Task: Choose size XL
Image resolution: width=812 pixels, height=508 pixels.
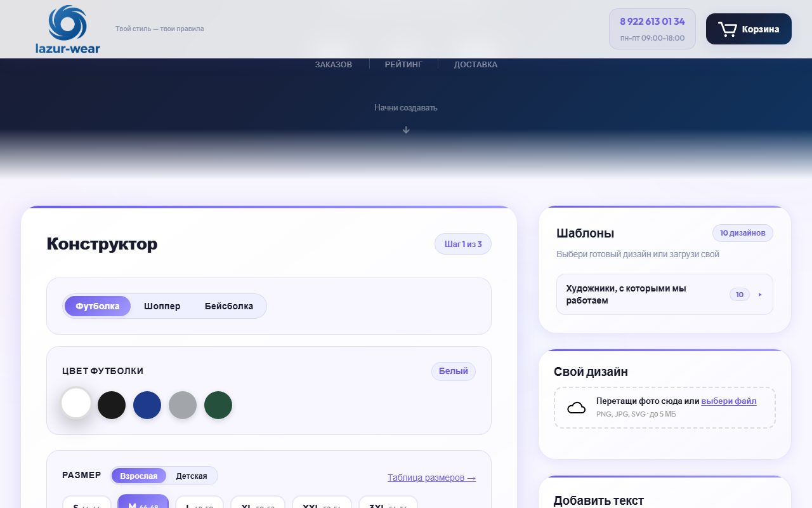Action: click(258, 502)
